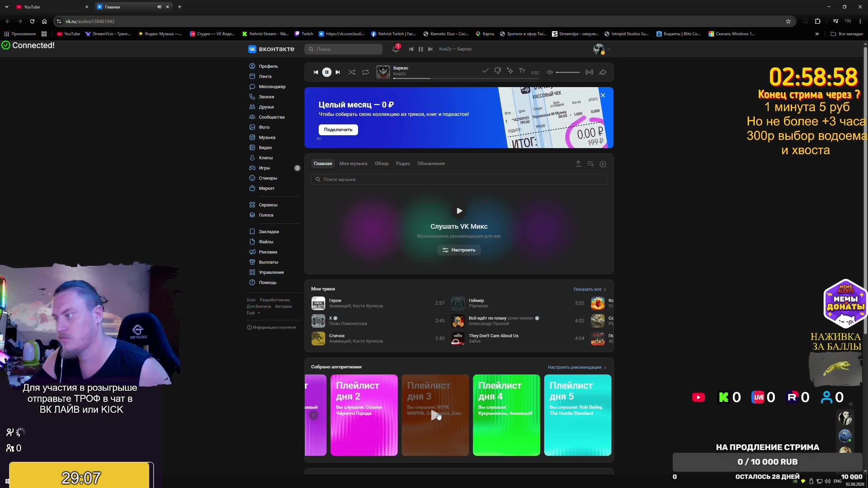Switch to Обзор tab
The image size is (868, 488).
coord(381,163)
